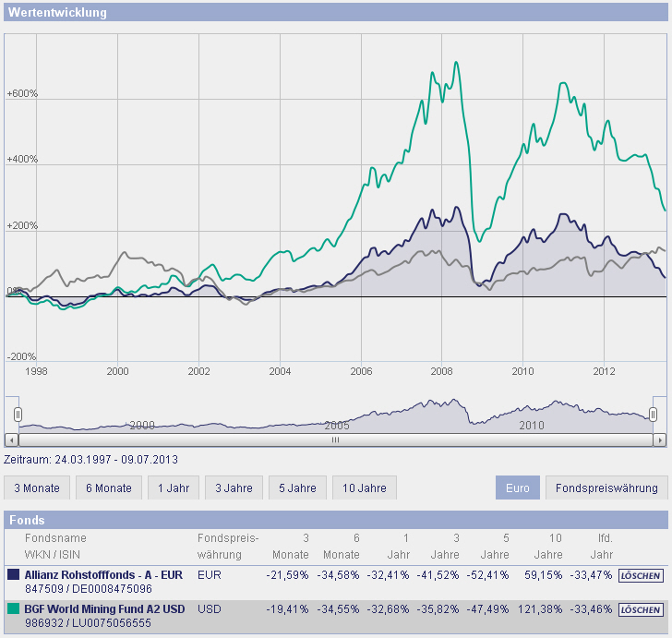Click the 2010 label in the overview chart

click(x=532, y=426)
